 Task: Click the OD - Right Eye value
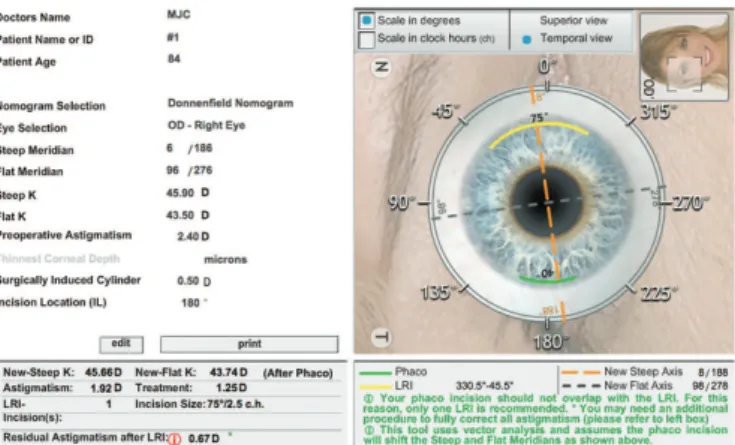point(207,126)
